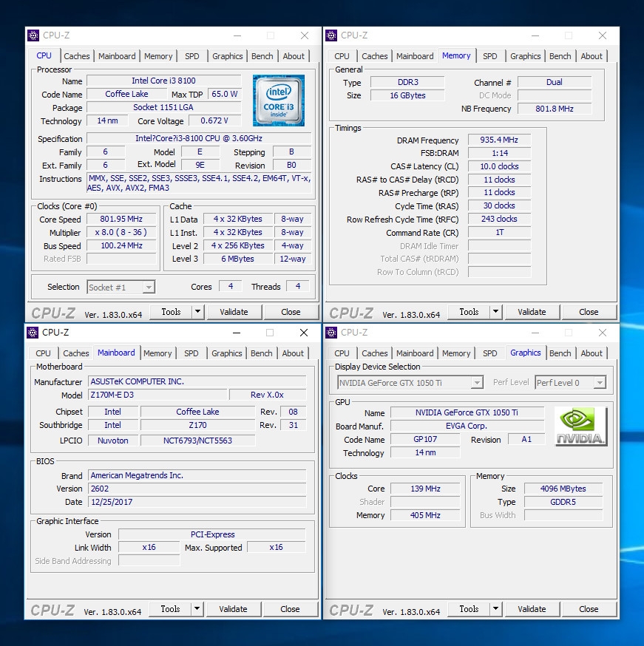Click Close button in Graphics window
This screenshot has height=646, width=644.
pyautogui.click(x=589, y=609)
